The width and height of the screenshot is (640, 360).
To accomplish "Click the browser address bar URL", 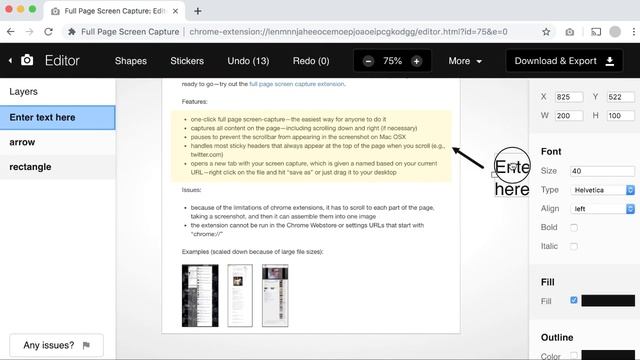I will (x=348, y=32).
